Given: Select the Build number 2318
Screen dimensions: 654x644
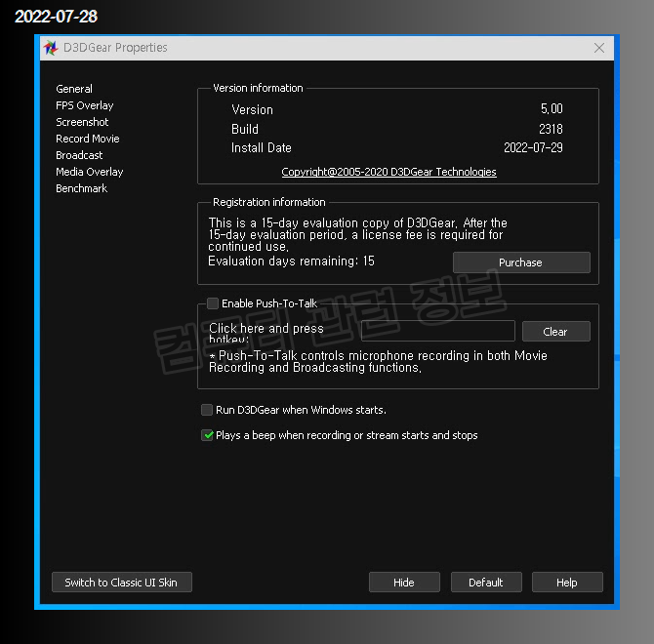Looking at the screenshot, I should point(551,129).
